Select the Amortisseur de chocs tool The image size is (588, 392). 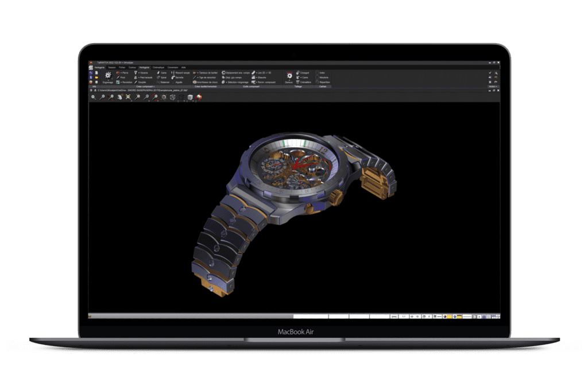[x=206, y=82]
